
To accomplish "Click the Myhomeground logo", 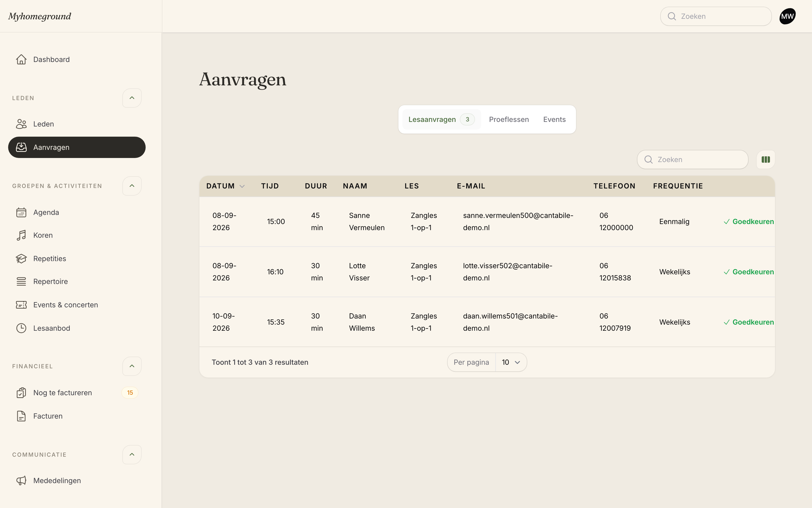I will (40, 17).
